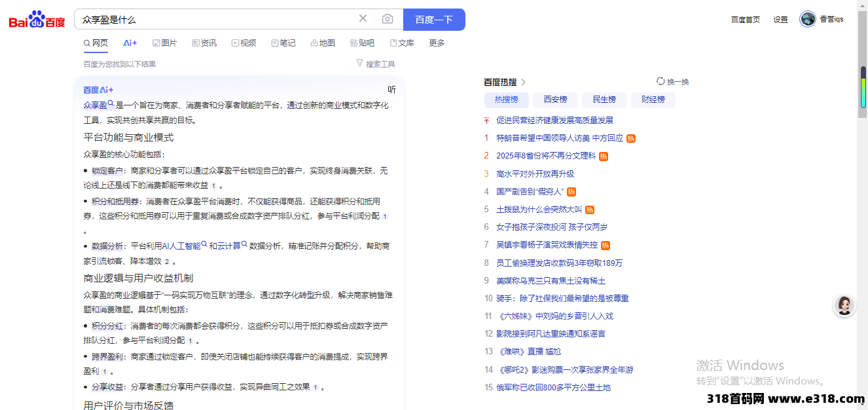Switch to the 贴吧 tab
This screenshot has height=410, width=868.
[362, 43]
